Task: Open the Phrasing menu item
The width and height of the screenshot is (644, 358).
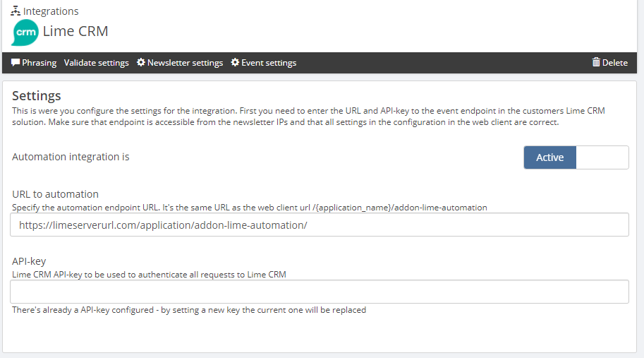Action: 34,62
